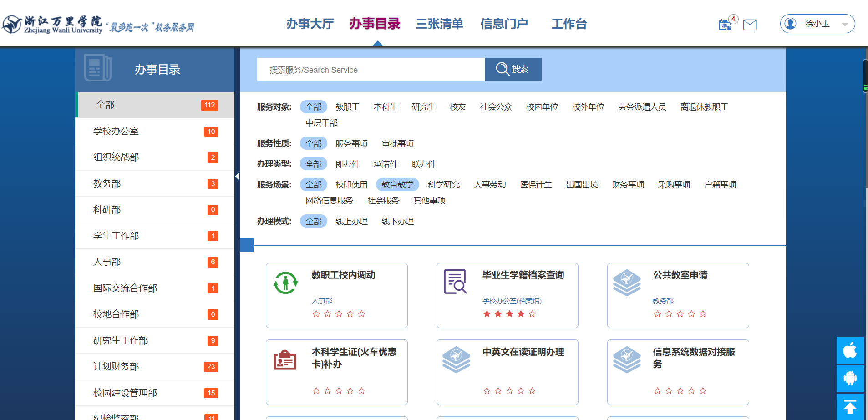Select 审批事项 service nature filter
The width and height of the screenshot is (868, 420).
397,144
